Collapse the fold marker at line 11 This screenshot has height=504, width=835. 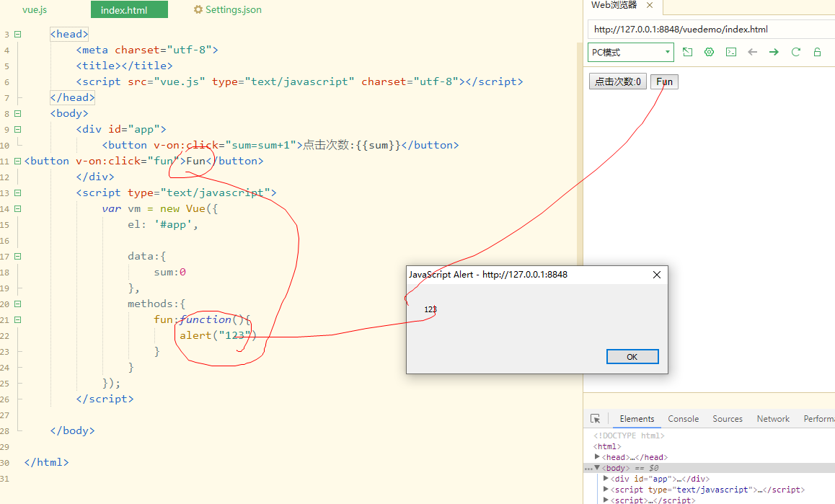coord(17,161)
